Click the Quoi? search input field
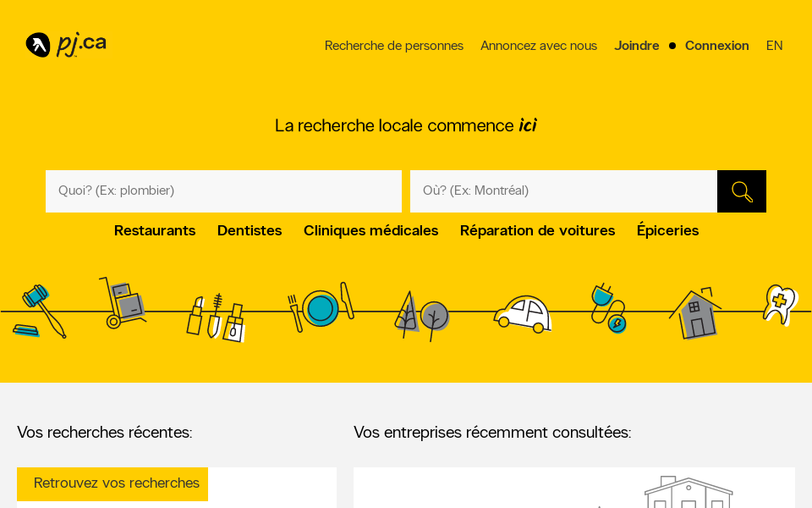This screenshot has height=508, width=812. [x=223, y=191]
